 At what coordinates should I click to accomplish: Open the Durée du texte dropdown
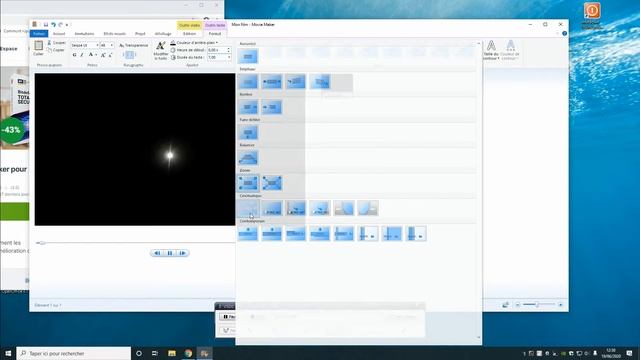click(x=229, y=58)
